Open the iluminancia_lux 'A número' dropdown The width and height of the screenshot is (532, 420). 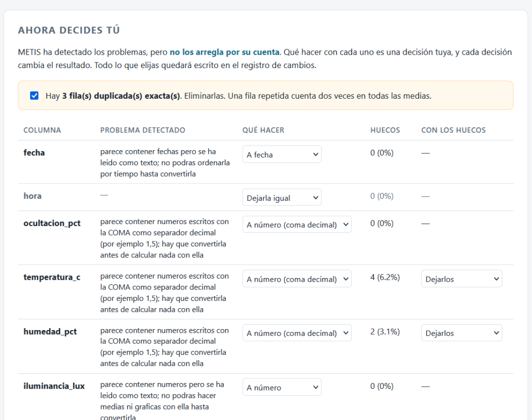(282, 387)
